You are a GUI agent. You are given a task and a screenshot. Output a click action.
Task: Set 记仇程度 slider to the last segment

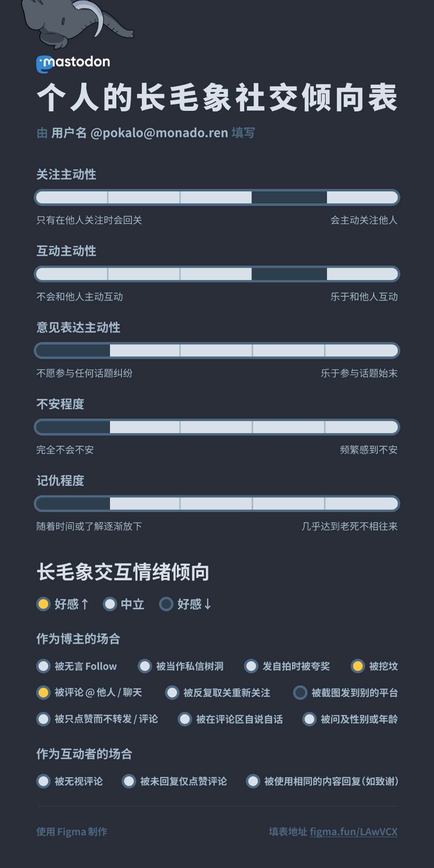click(362, 503)
